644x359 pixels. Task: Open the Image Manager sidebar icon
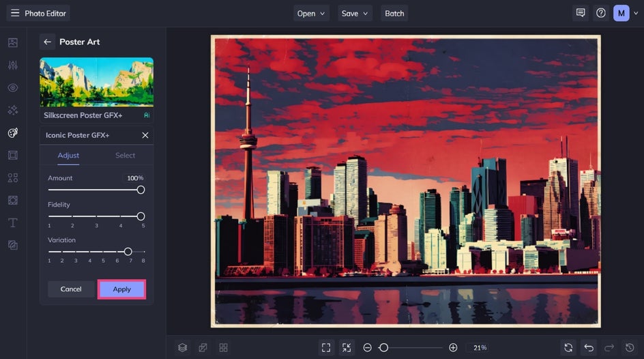[x=13, y=43]
